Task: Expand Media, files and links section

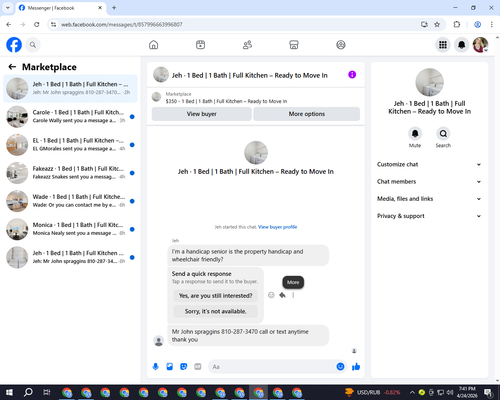Action: [x=429, y=199]
